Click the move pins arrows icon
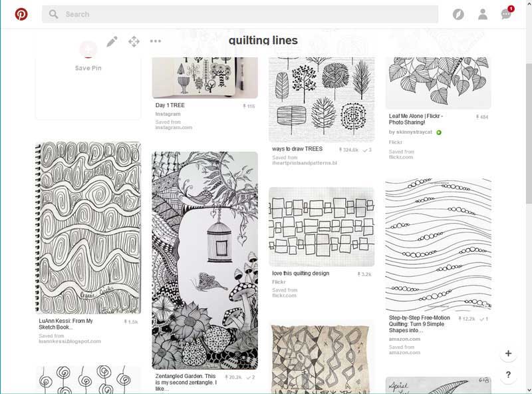The width and height of the screenshot is (532, 394). [134, 41]
